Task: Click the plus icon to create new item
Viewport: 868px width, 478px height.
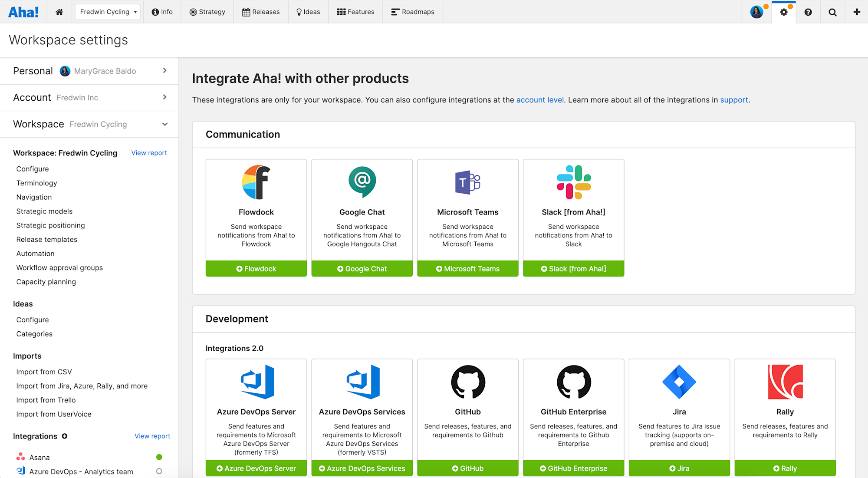Action: pos(857,12)
